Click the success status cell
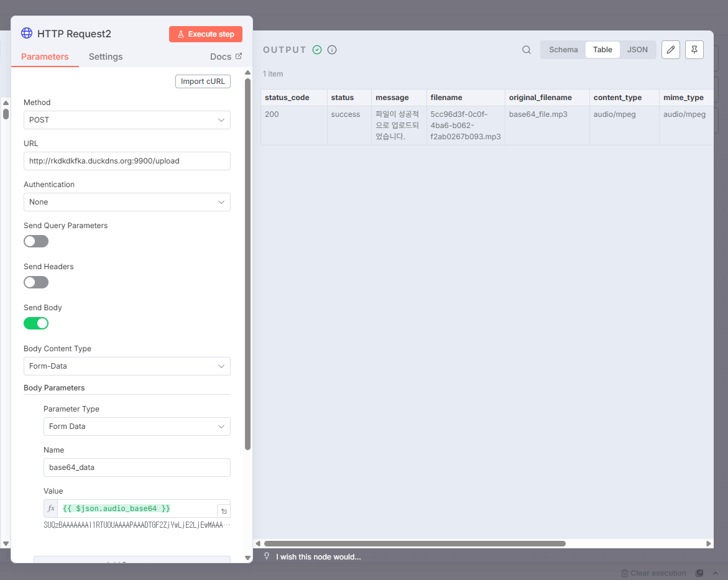The width and height of the screenshot is (728, 580). [x=349, y=126]
